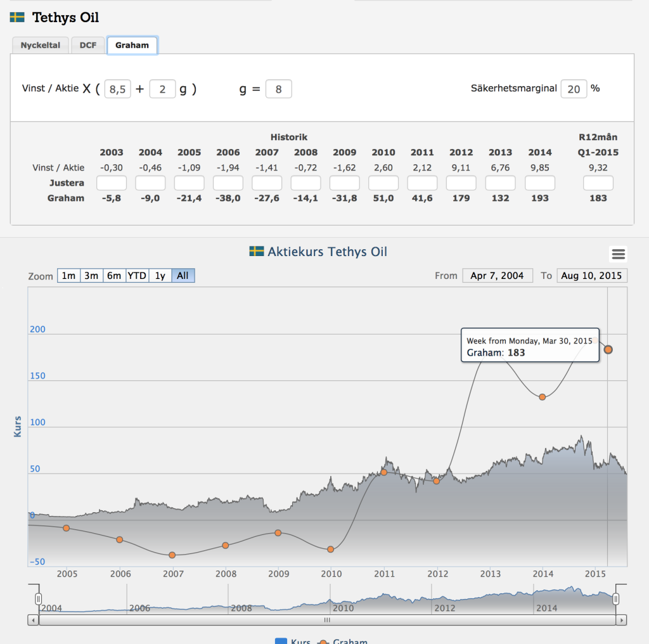Click Graham data point at 2009
This screenshot has width=649, height=644.
pos(278,533)
